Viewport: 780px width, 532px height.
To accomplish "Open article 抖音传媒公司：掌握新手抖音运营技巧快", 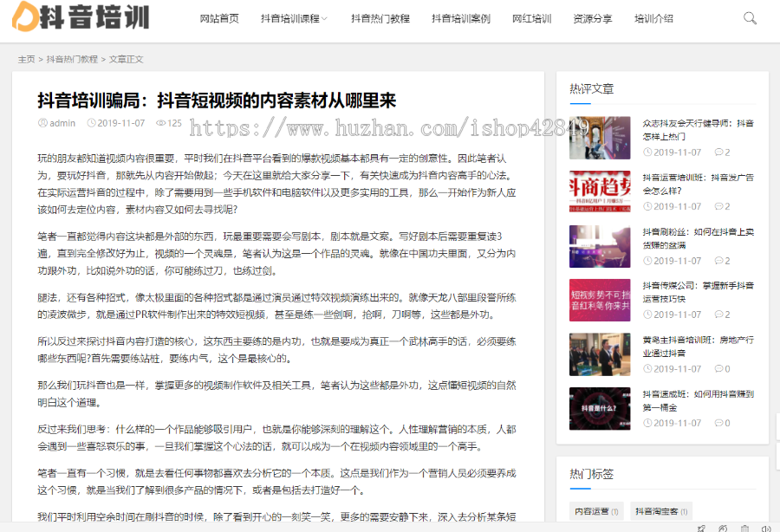I will [698, 292].
